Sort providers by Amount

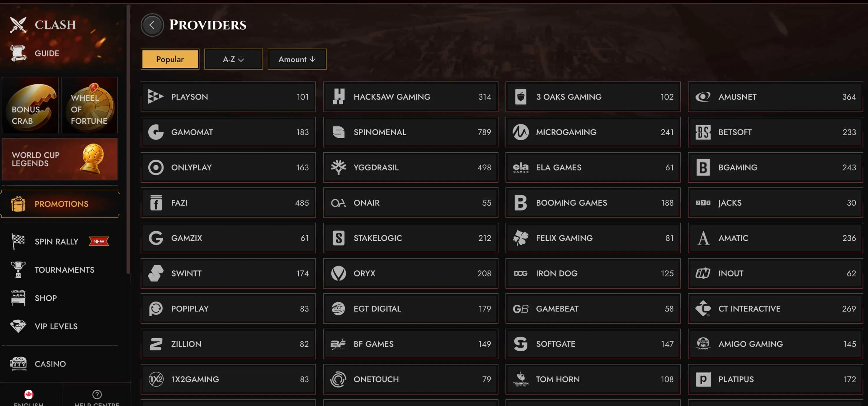297,59
